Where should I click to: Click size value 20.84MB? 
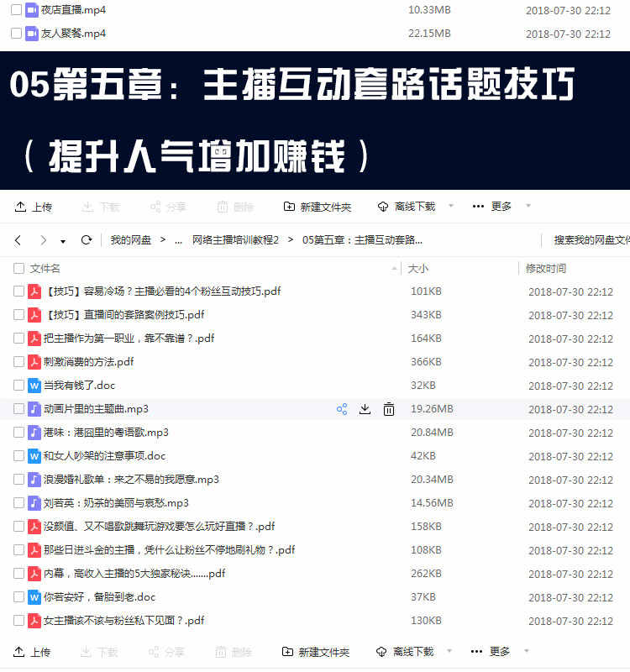click(x=432, y=433)
